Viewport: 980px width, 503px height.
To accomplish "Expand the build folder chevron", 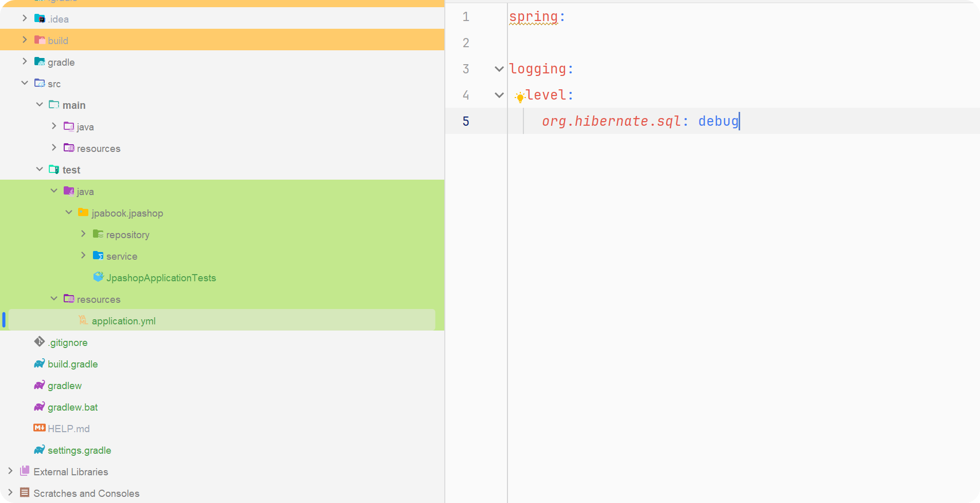I will pyautogui.click(x=25, y=40).
